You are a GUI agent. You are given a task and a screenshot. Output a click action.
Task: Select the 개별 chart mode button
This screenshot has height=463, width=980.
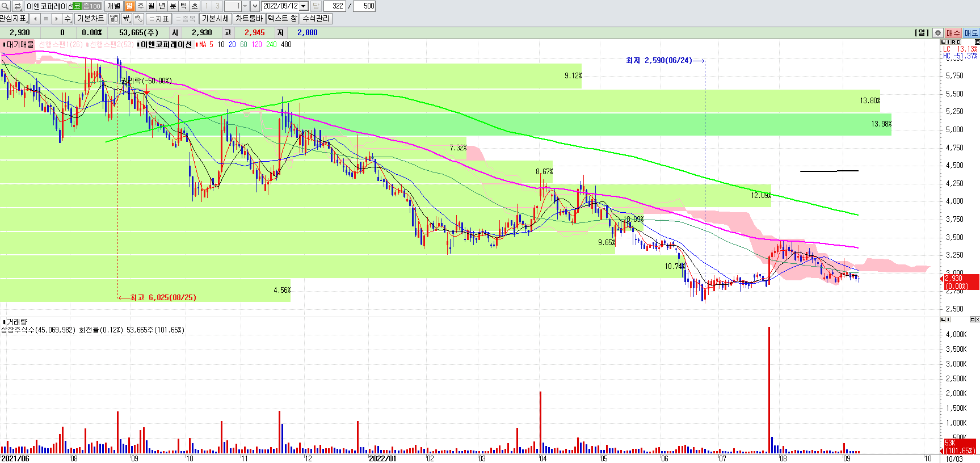coord(114,6)
